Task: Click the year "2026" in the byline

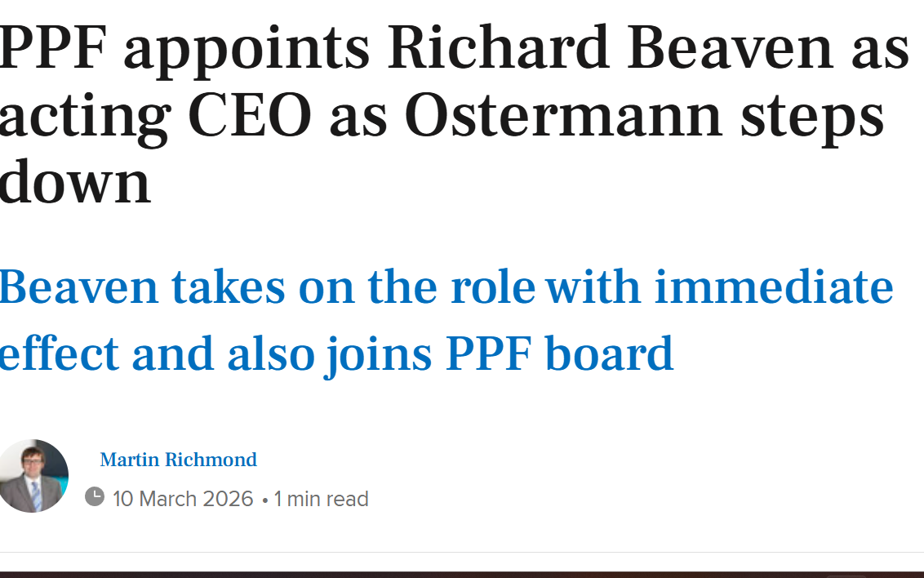Action: (x=226, y=499)
